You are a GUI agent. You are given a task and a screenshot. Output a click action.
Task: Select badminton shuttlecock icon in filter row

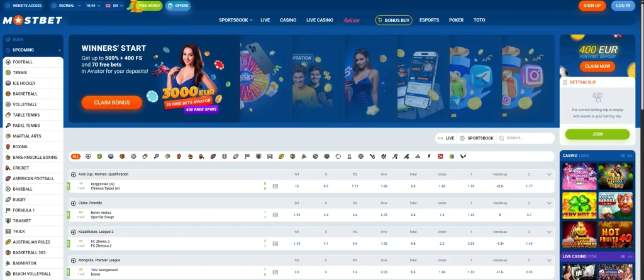click(x=304, y=156)
